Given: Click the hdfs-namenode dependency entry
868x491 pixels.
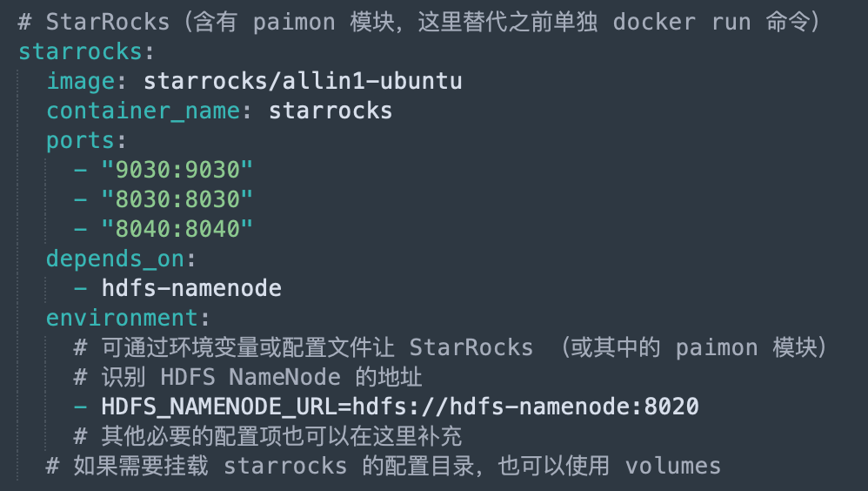Looking at the screenshot, I should (x=191, y=288).
